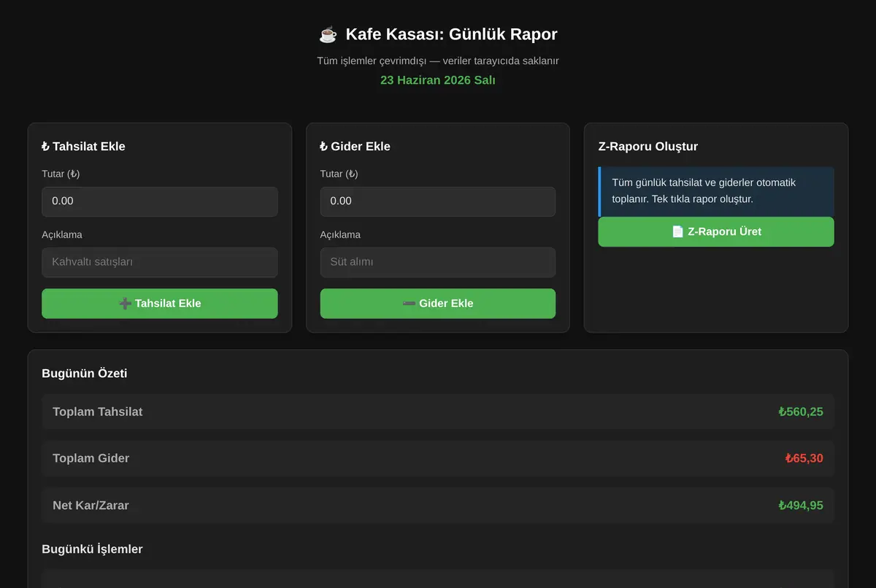Click the Net Kar/Zarar value ₺494,95

coord(801,506)
